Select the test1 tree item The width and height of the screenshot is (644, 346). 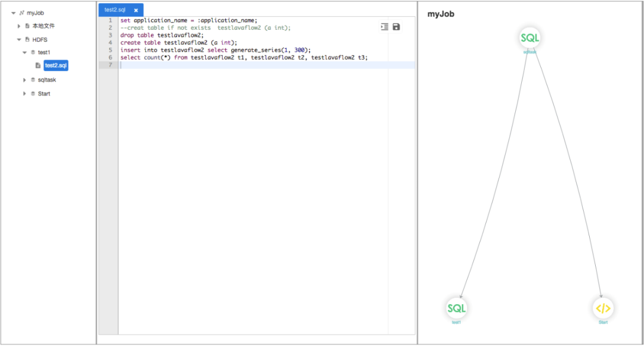click(x=44, y=52)
